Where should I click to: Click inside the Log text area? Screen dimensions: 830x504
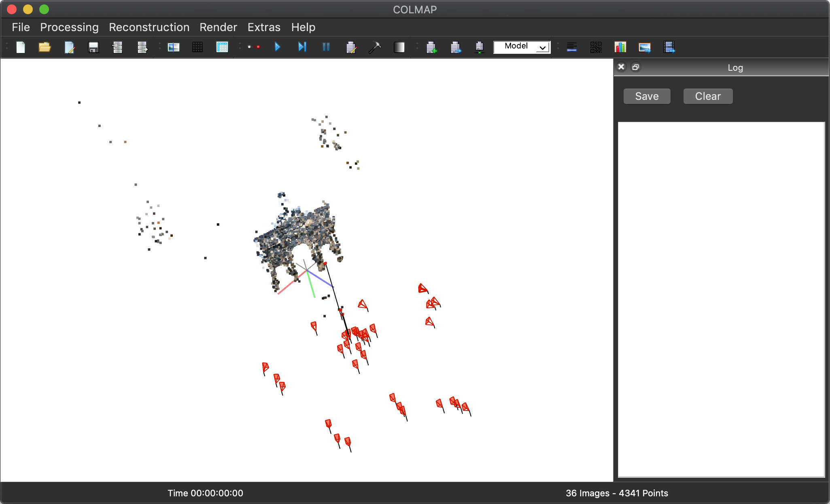pyautogui.click(x=721, y=299)
